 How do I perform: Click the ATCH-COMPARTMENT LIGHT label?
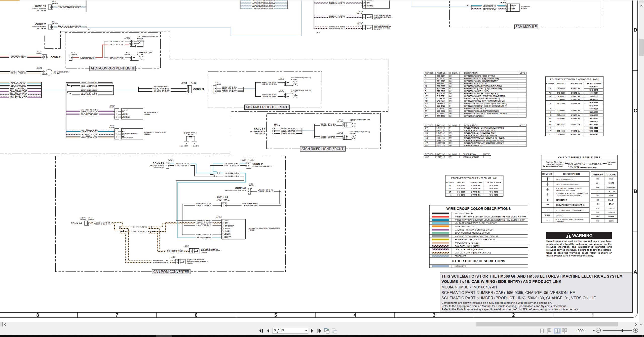[x=112, y=68]
